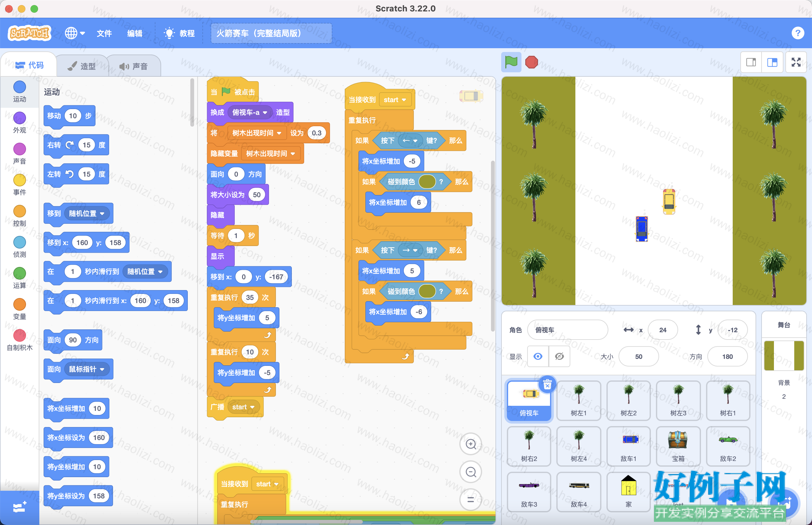Screen dimensions: 812x525
Task: Edit the sprite direction field 180
Action: 727,357
